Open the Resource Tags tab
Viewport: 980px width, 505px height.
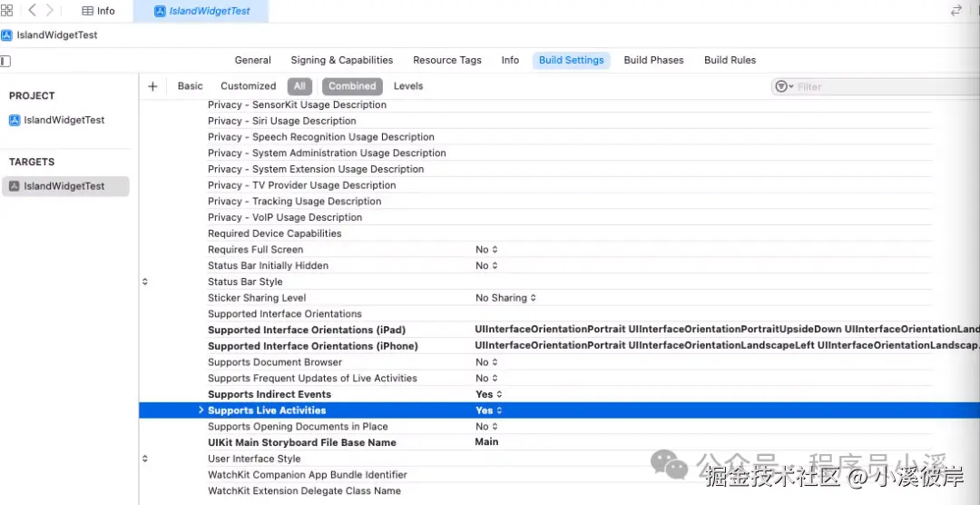coord(446,60)
